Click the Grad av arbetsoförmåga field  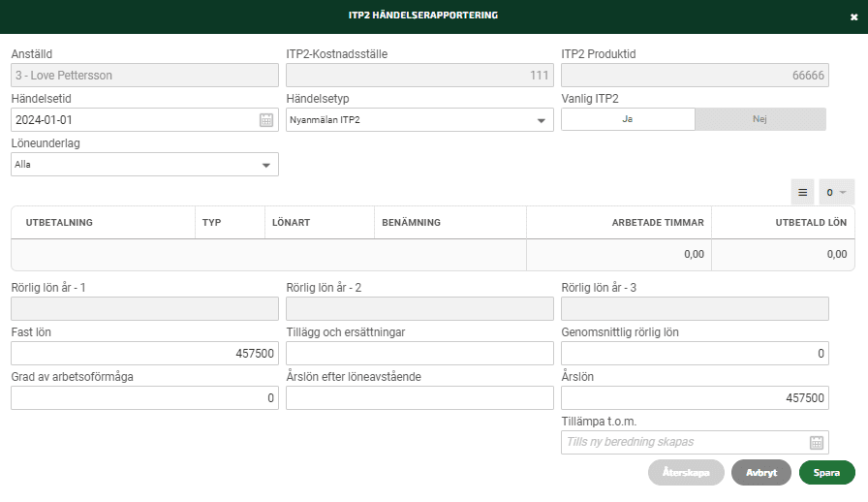coord(144,398)
